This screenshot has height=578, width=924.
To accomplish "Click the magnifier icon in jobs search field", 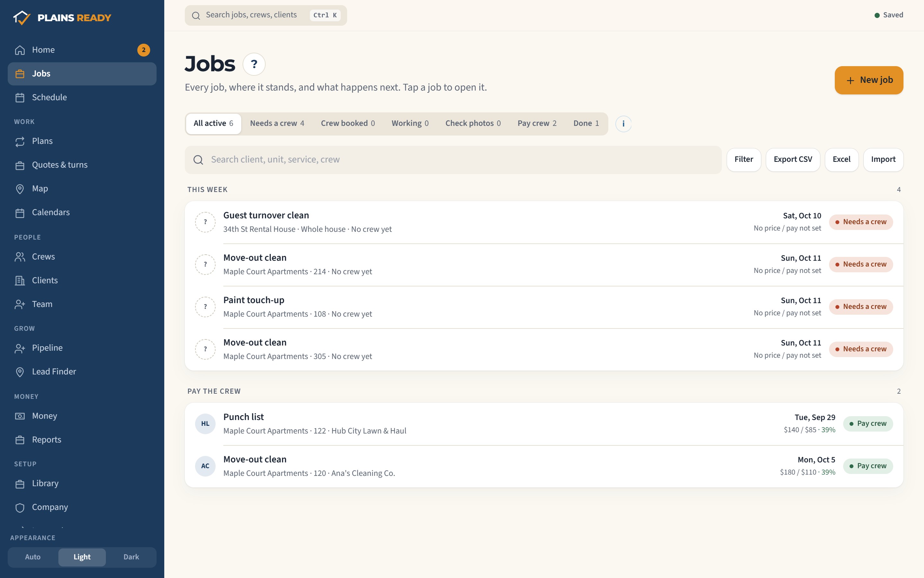I will 198,160.
